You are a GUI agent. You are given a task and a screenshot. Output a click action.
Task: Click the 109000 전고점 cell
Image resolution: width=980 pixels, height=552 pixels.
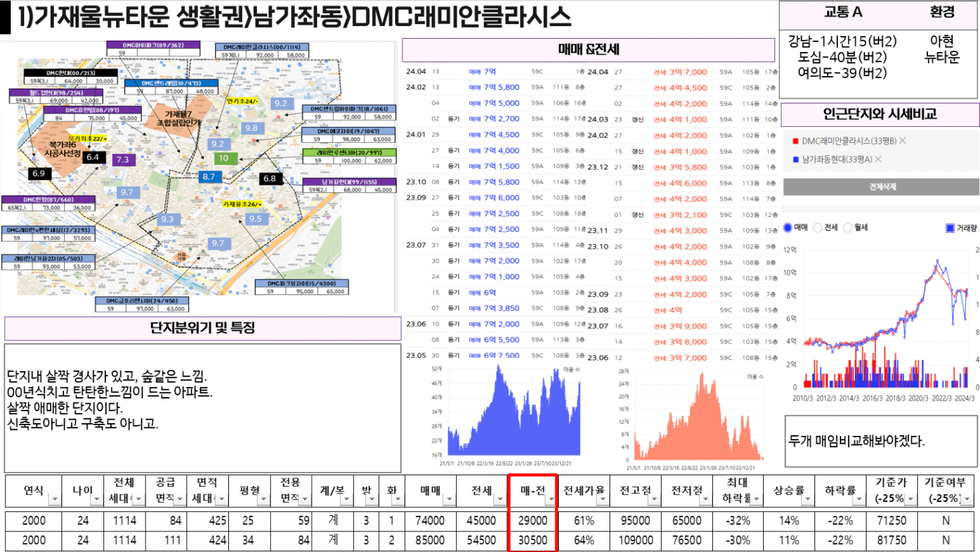[636, 540]
